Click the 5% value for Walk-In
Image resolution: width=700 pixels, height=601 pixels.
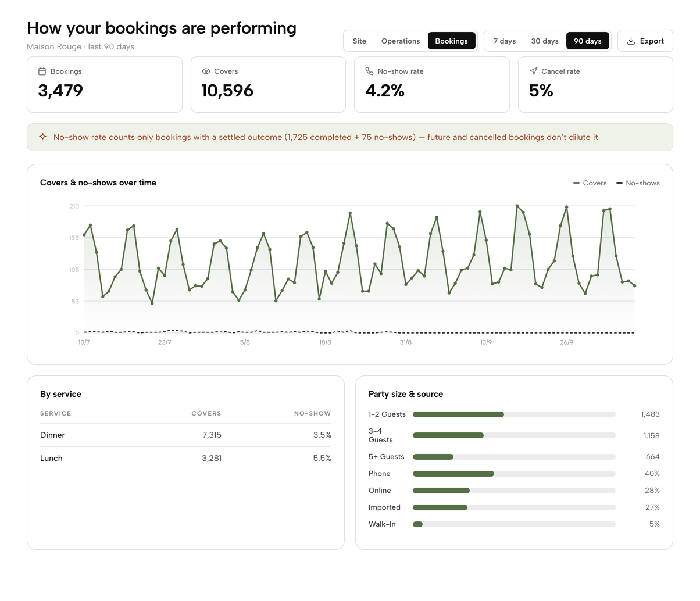654,524
